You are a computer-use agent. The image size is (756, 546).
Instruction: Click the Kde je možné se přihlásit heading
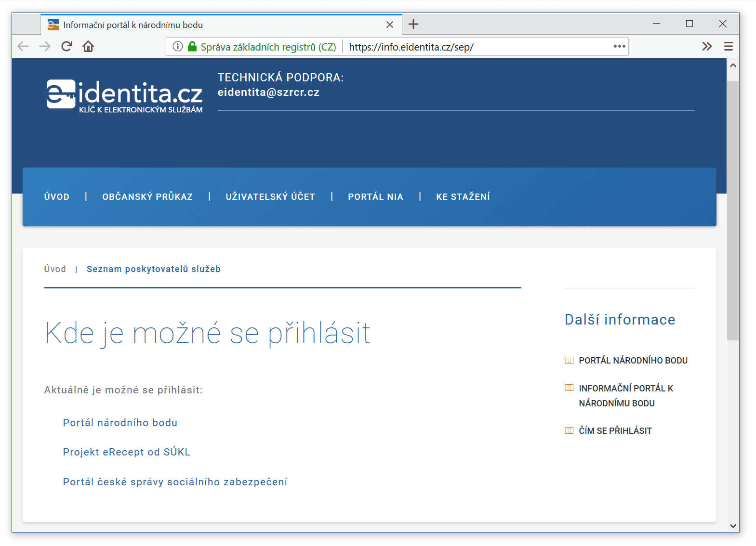coord(208,334)
